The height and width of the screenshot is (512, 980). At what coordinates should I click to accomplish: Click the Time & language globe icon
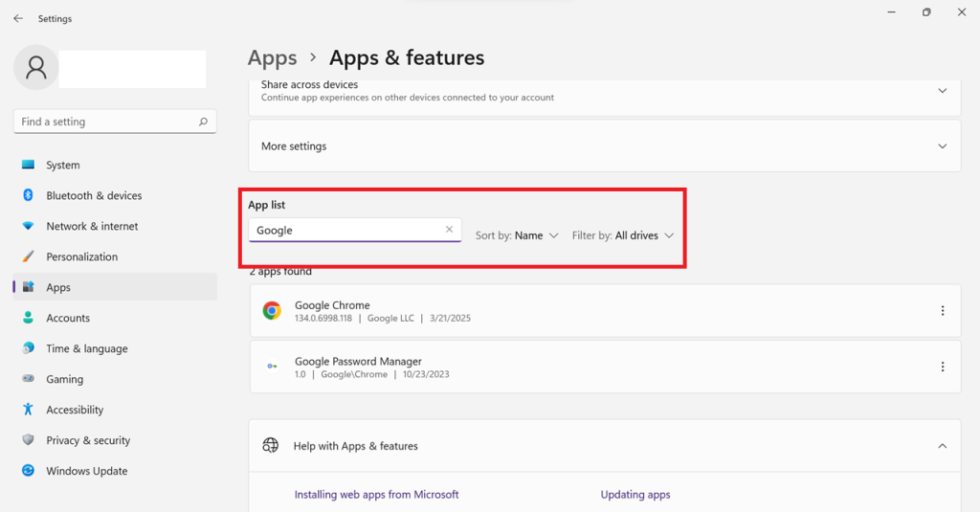[x=28, y=348]
